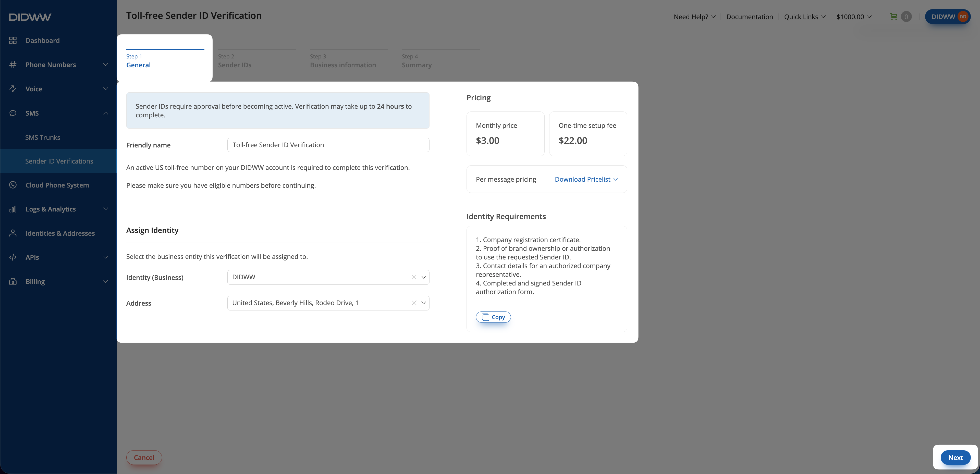Open the Address dropdown arrow
This screenshot has height=474, width=980.
(x=423, y=303)
